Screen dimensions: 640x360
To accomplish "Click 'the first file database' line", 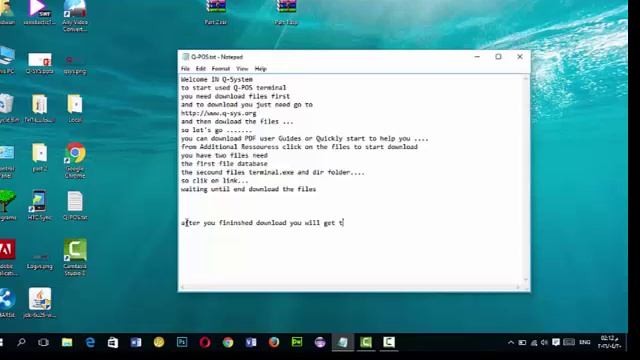I will point(224,164).
